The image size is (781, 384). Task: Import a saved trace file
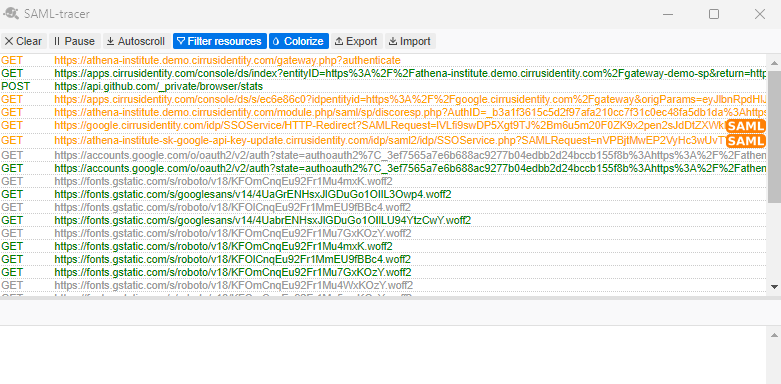(410, 41)
